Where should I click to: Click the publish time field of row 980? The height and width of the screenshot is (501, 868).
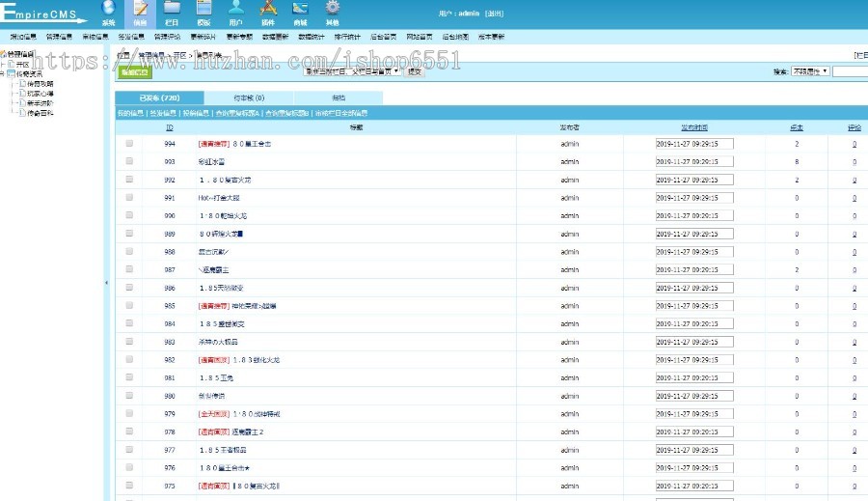click(694, 396)
